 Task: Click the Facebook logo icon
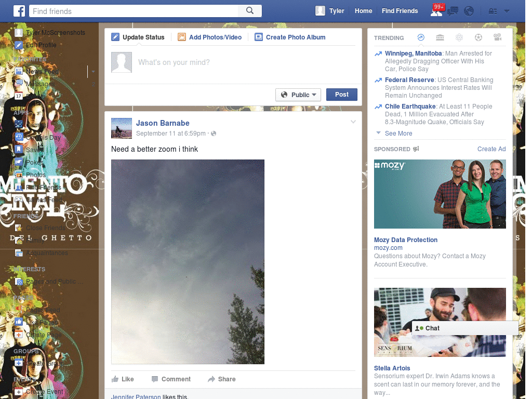pos(19,11)
